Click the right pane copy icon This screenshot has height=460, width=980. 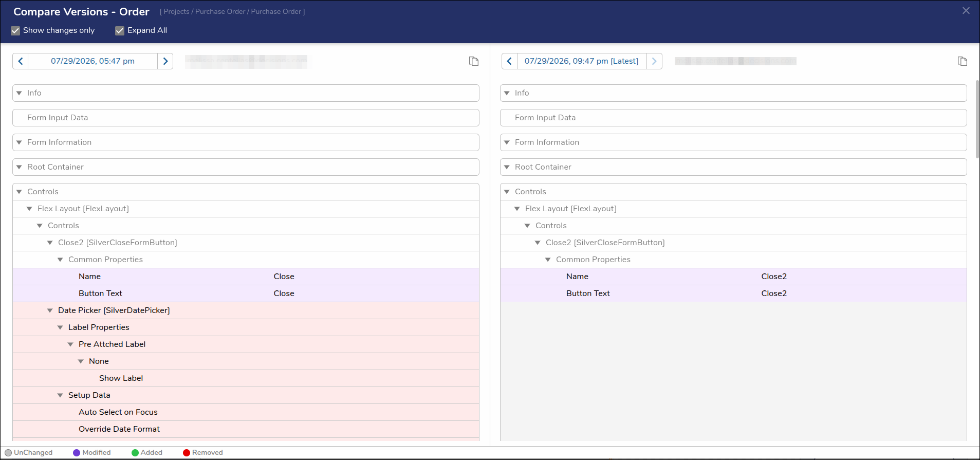(963, 61)
